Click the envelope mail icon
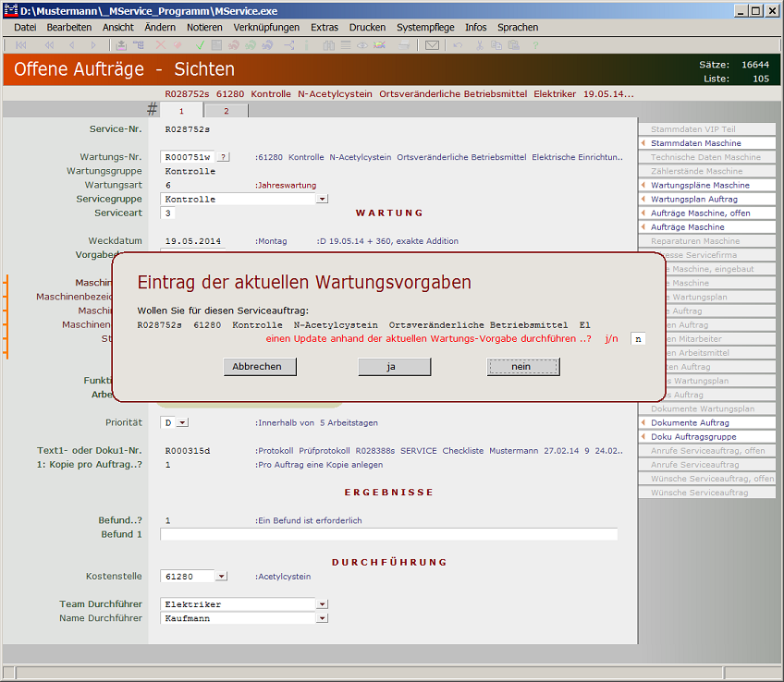The image size is (784, 682). [432, 44]
